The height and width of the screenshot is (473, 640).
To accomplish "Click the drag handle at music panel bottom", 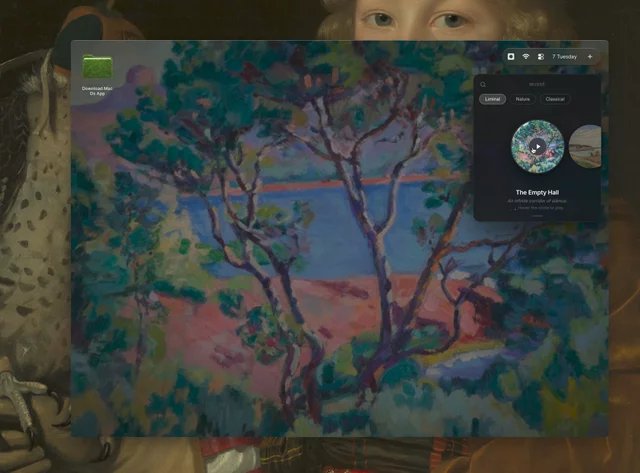I will tap(537, 215).
